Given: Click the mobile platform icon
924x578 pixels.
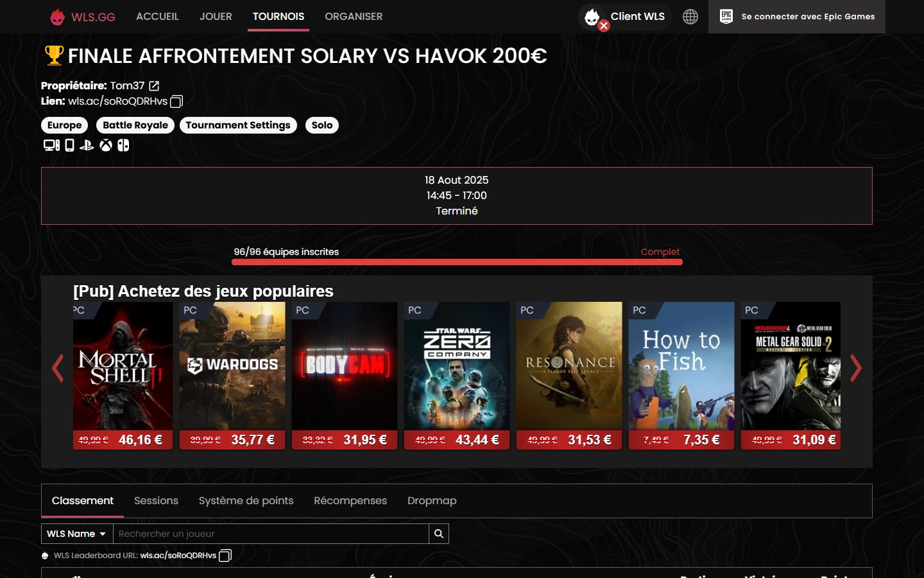Looking at the screenshot, I should (x=69, y=145).
